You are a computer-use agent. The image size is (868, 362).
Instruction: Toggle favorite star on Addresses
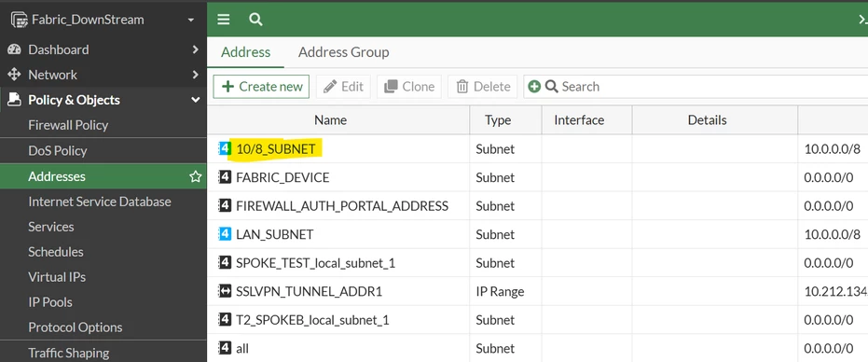tap(195, 176)
